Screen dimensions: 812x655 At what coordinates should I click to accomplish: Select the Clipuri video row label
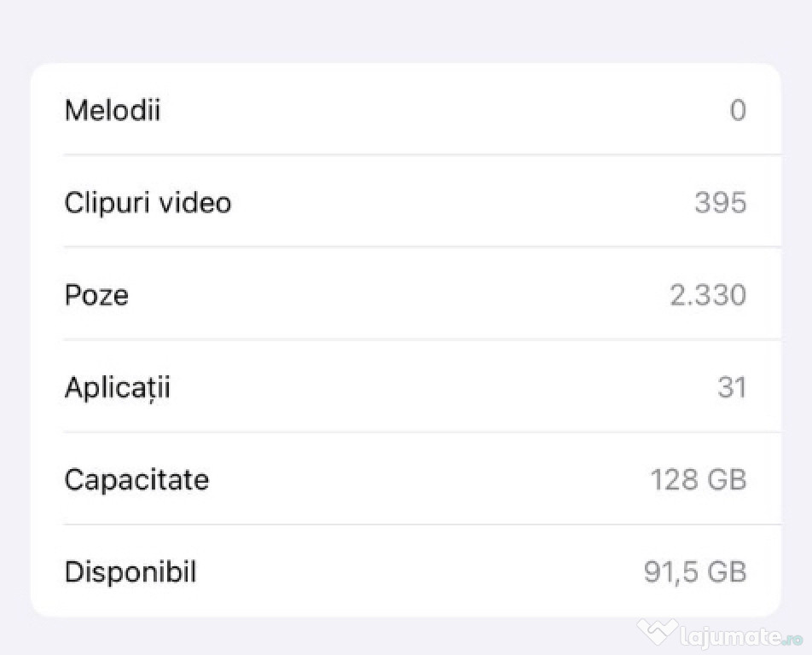(148, 202)
